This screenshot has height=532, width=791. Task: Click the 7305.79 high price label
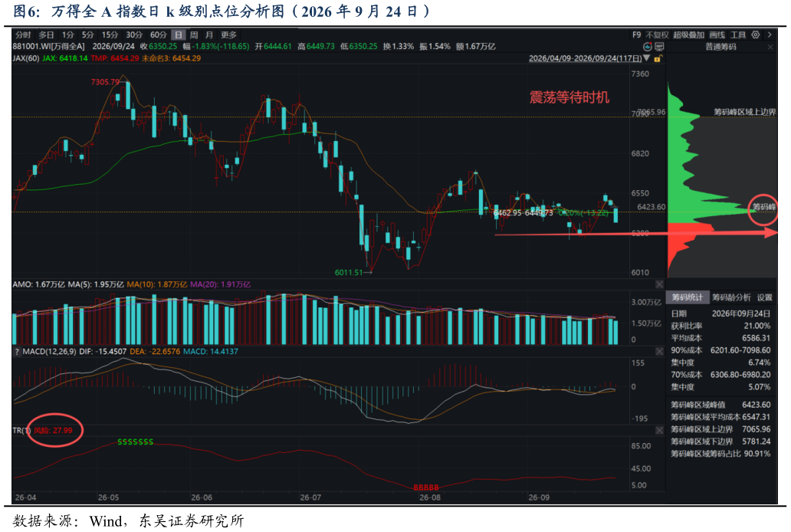pos(106,82)
